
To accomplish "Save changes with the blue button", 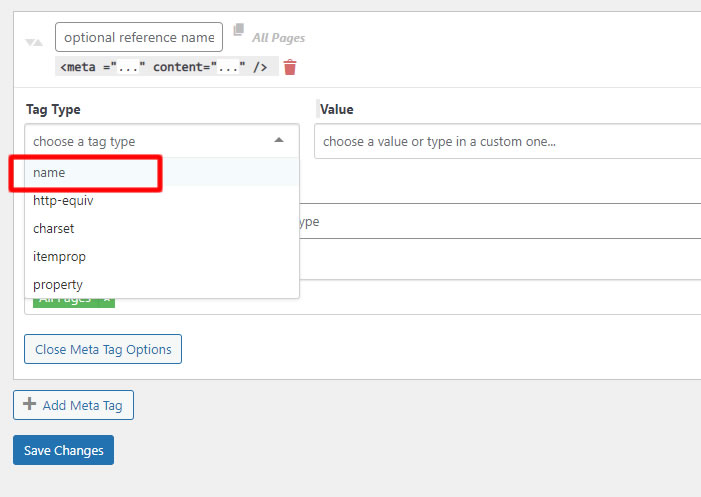I will click(x=63, y=450).
